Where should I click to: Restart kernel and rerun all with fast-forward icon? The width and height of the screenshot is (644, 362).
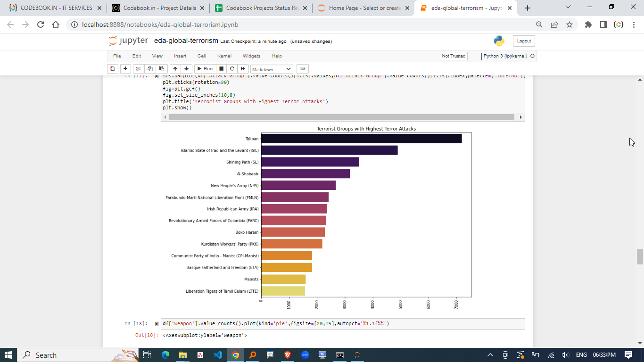(243, 69)
